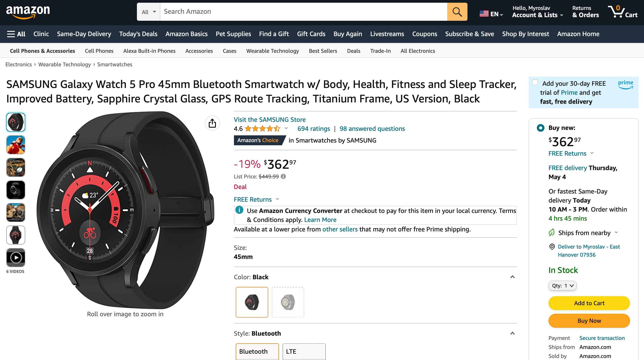Open search category All dropdown
This screenshot has height=360, width=644.
click(x=148, y=12)
